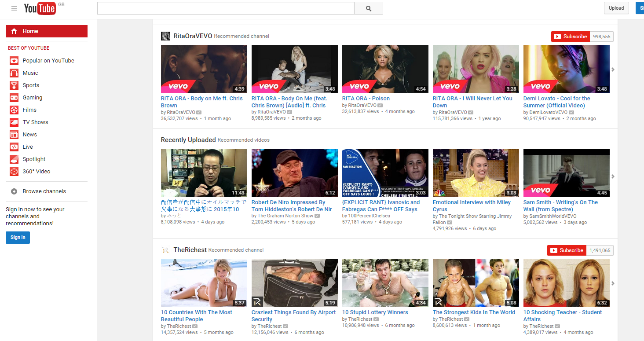Click the blue Sign in button
Screen dimensions: 644x341
click(x=18, y=237)
